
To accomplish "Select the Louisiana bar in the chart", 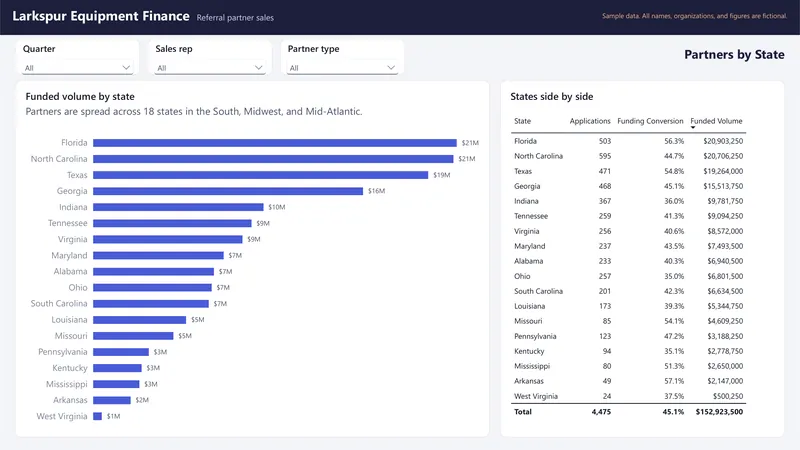I will (x=139, y=319).
